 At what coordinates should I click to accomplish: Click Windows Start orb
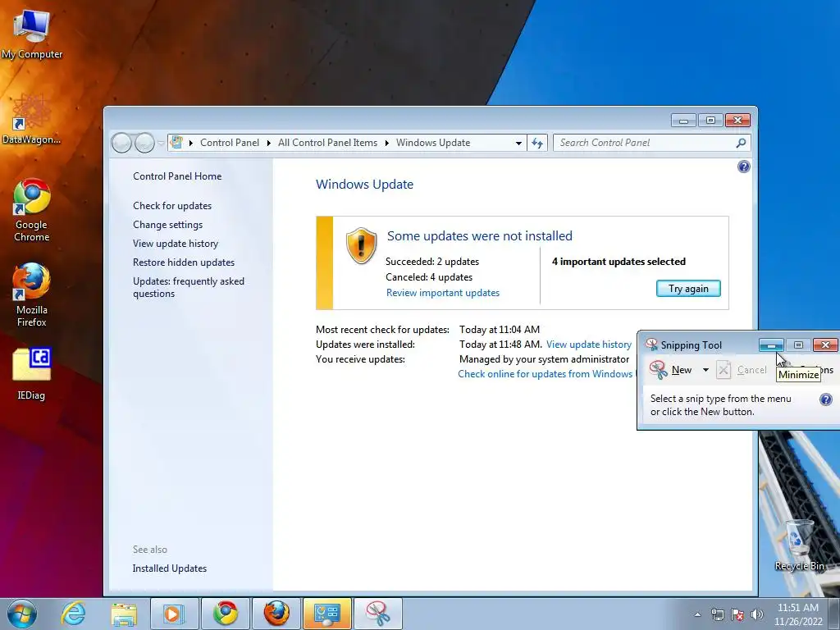[x=21, y=614]
